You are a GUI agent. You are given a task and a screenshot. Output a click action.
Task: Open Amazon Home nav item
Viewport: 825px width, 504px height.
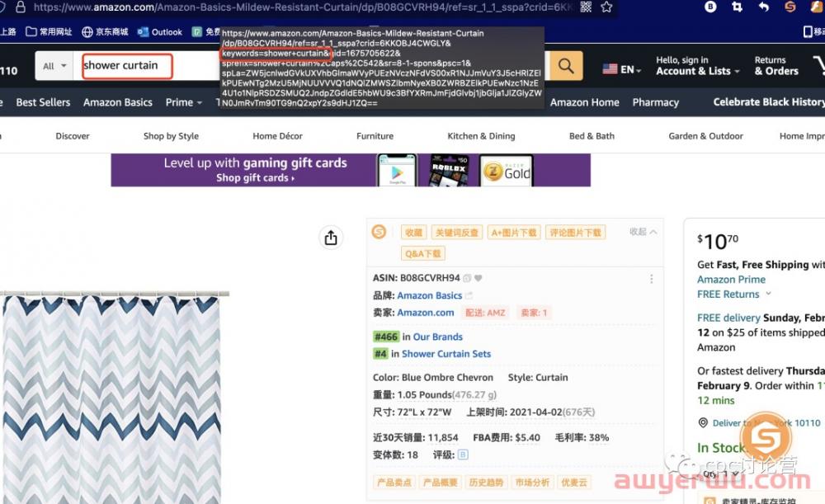(x=585, y=102)
